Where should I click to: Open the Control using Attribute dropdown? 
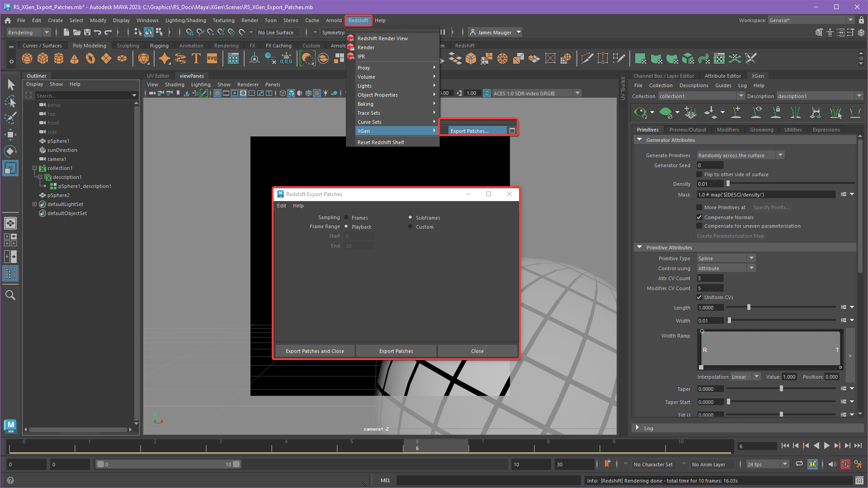pyautogui.click(x=726, y=268)
